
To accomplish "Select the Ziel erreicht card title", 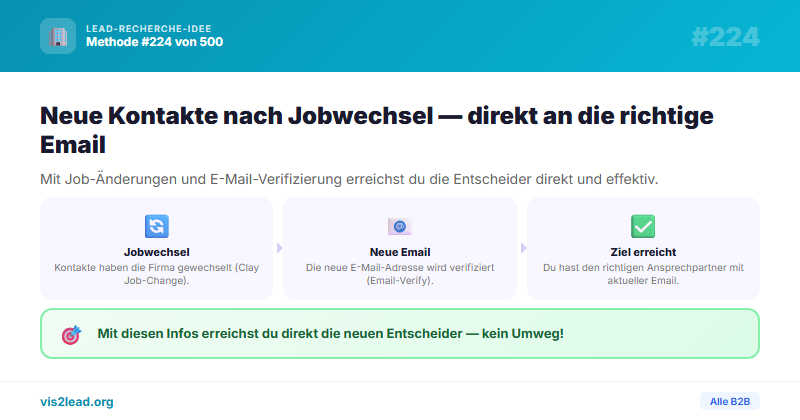I will pos(643,252).
